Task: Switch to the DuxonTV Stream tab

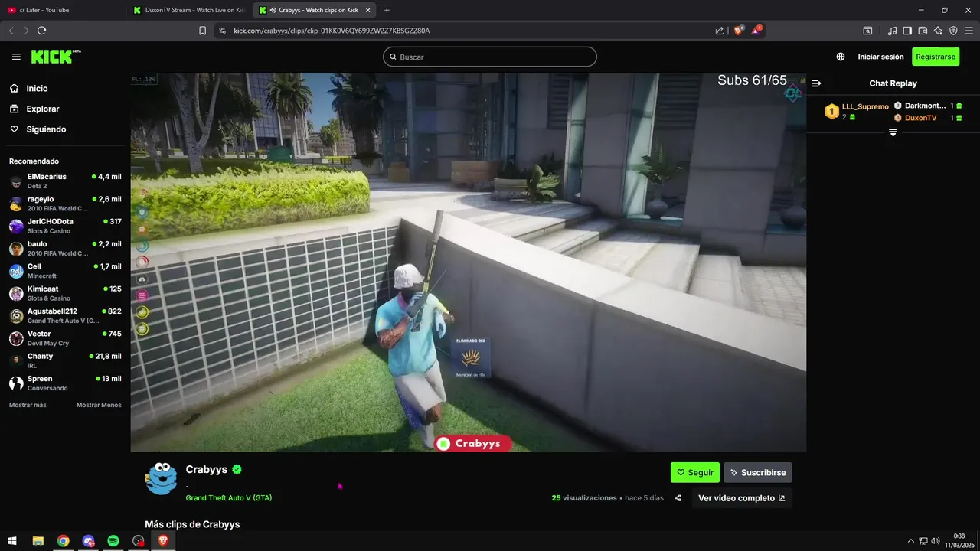Action: tap(190, 10)
